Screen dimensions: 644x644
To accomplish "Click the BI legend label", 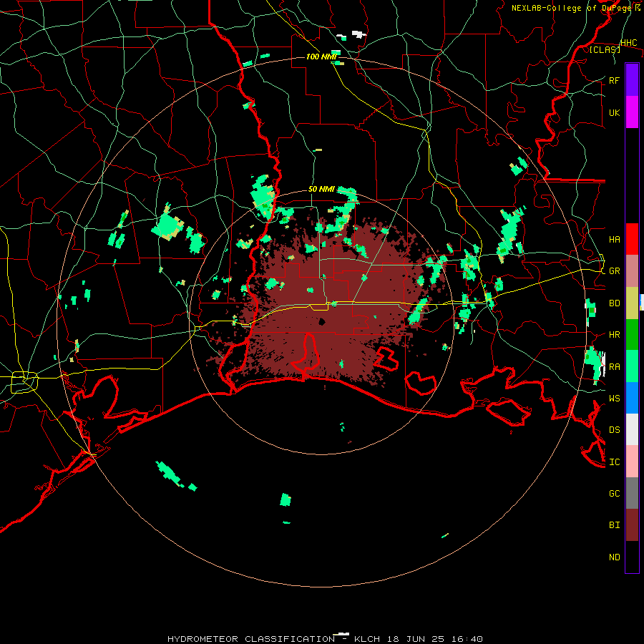I will pyautogui.click(x=615, y=525).
